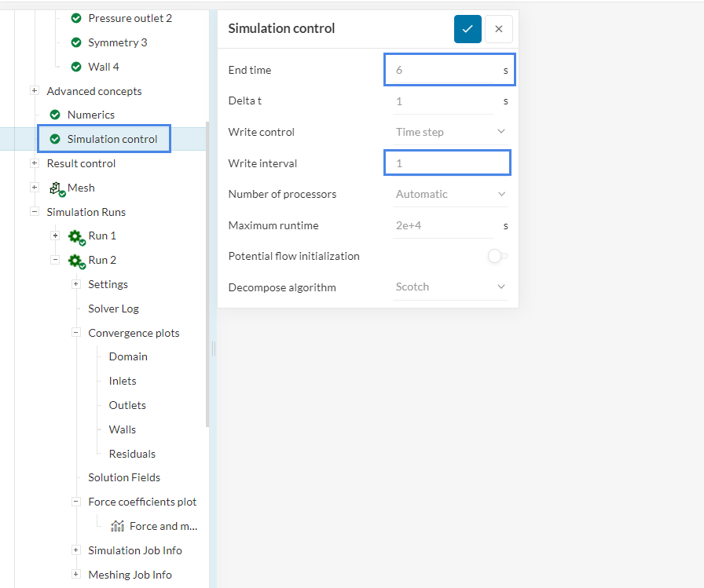
Task: Click the Numerics green check icon
Action: pos(55,115)
